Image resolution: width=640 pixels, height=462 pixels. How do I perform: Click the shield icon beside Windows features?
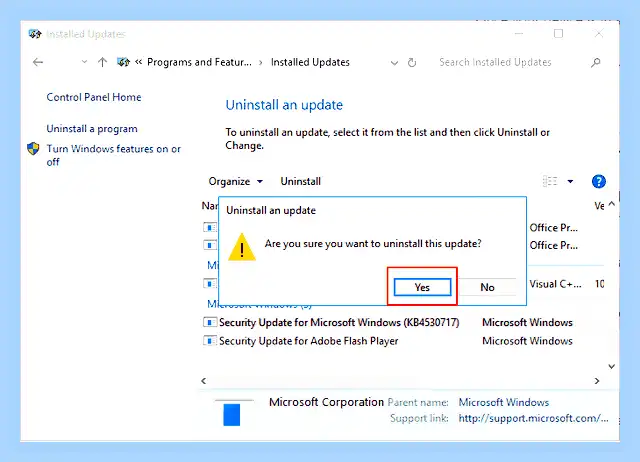pos(33,149)
